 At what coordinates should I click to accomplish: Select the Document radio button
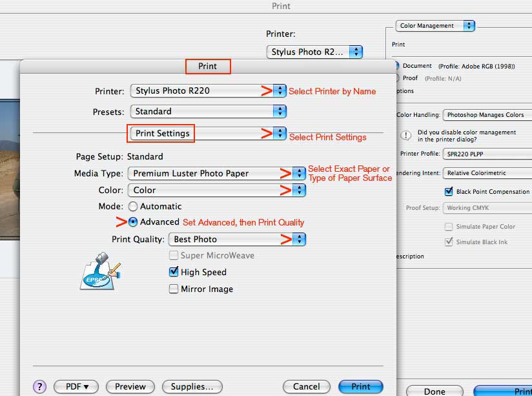coord(397,66)
